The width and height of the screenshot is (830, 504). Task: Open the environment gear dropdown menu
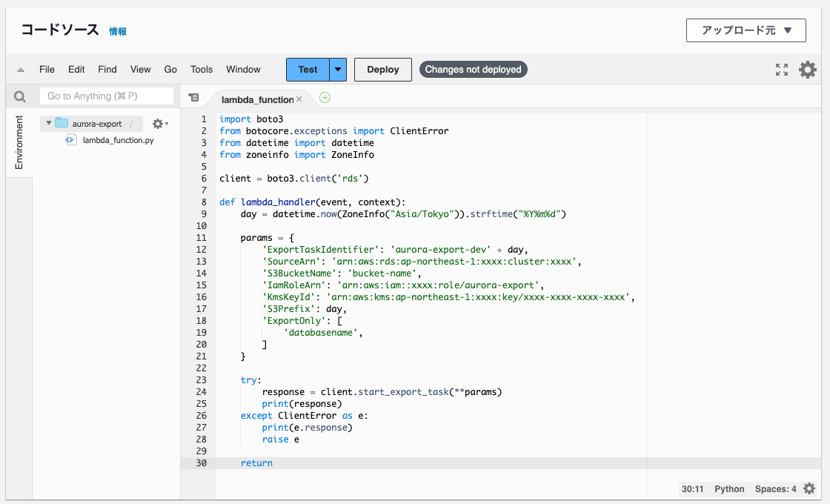(159, 124)
